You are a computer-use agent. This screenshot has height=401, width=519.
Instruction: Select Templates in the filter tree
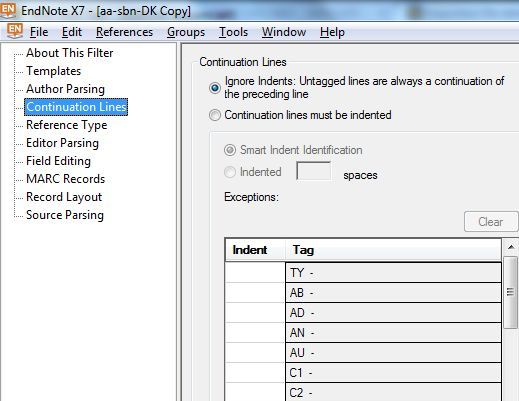[53, 71]
